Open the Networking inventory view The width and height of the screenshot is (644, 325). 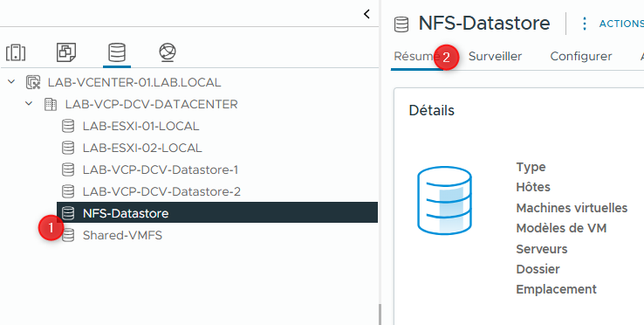pyautogui.click(x=168, y=52)
